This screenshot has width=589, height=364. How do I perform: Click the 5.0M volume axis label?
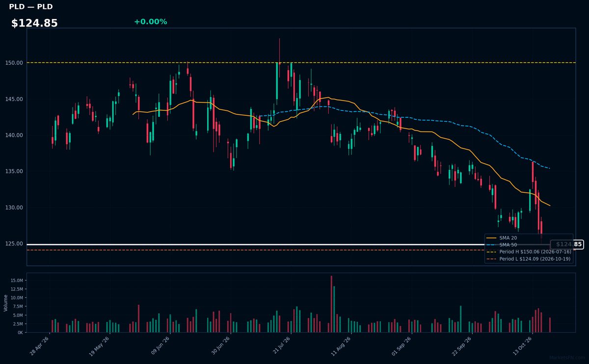18,315
